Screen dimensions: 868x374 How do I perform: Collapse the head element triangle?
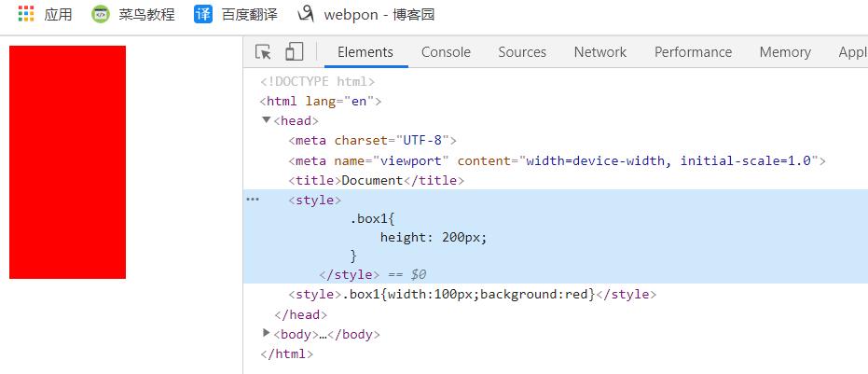[267, 120]
